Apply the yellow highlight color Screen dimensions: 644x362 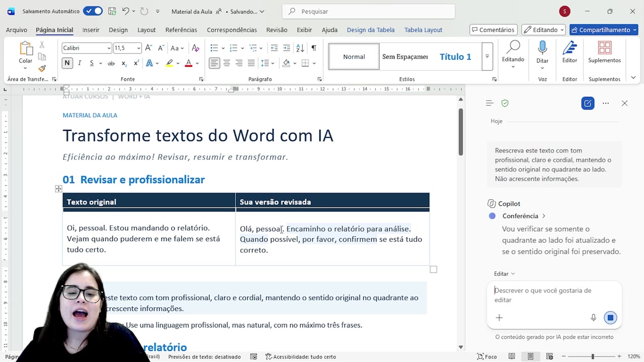[x=170, y=63]
